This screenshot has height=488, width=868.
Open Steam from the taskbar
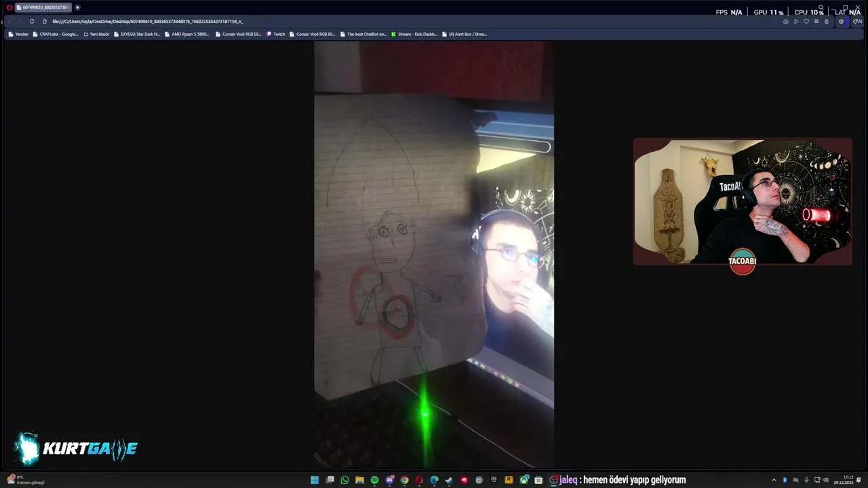pyautogui.click(x=449, y=480)
